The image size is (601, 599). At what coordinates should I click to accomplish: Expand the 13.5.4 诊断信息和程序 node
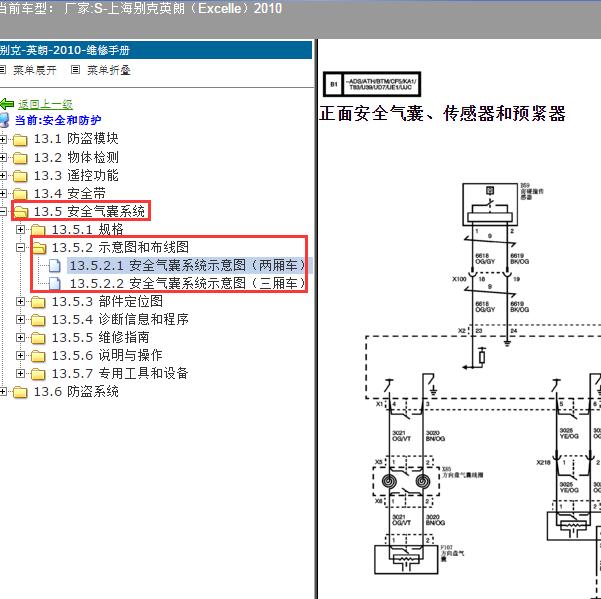pyautogui.click(x=20, y=320)
